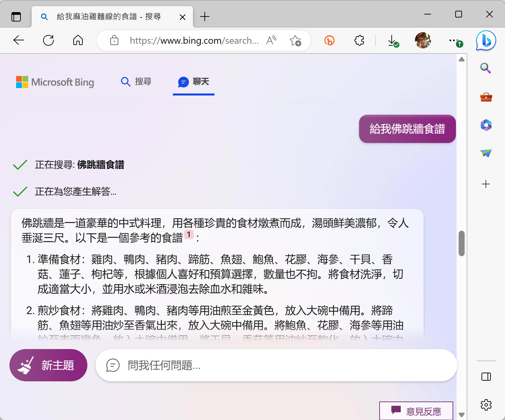Open the browser Extensions puzzle icon
Viewport: 505px width, 420px height.
[359, 41]
